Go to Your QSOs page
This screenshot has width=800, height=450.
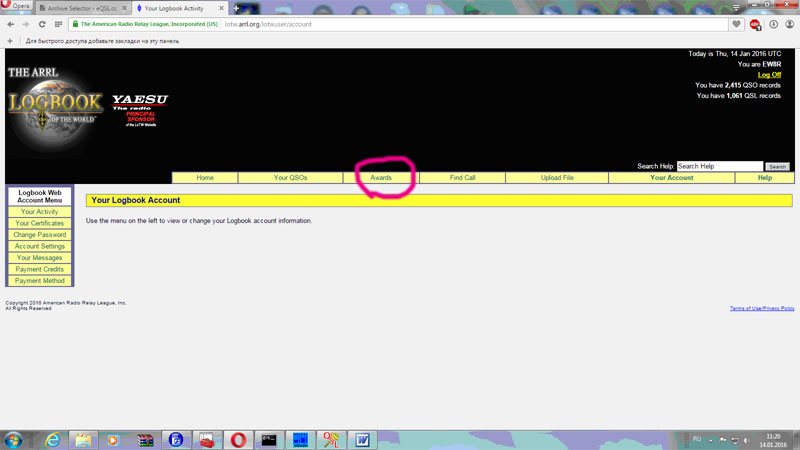point(290,178)
